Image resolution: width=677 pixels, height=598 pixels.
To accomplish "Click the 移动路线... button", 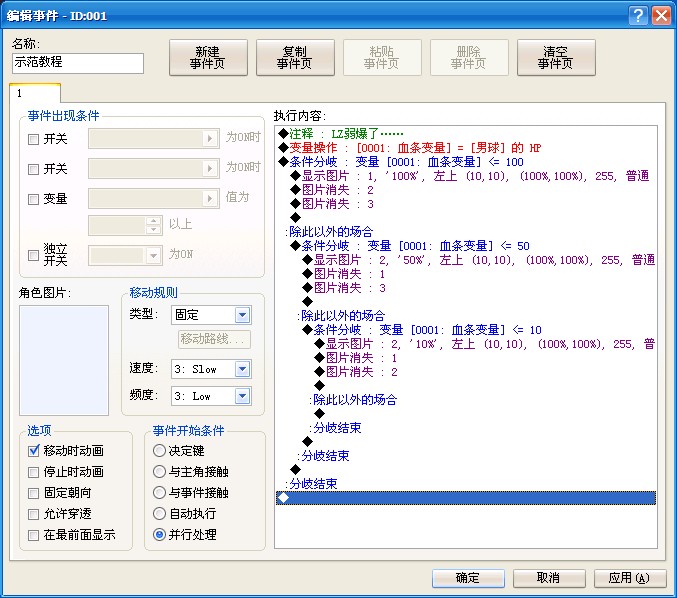I will coord(214,339).
